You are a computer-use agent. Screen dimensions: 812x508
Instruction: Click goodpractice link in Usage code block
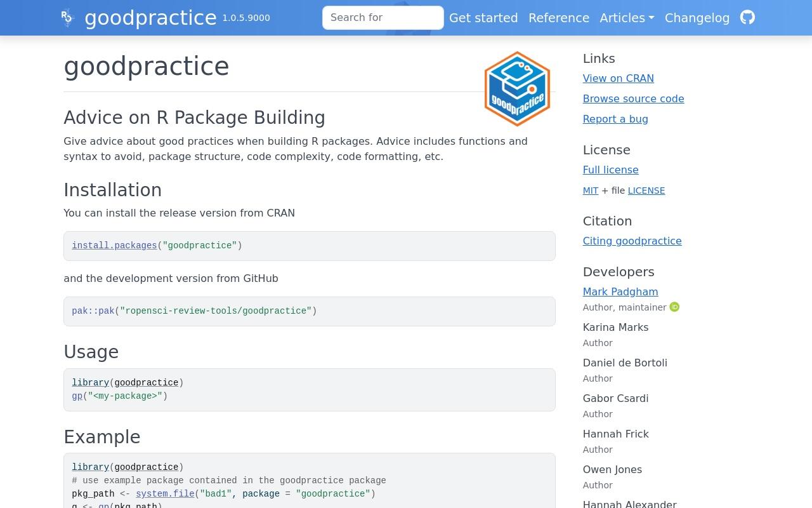[x=147, y=383]
